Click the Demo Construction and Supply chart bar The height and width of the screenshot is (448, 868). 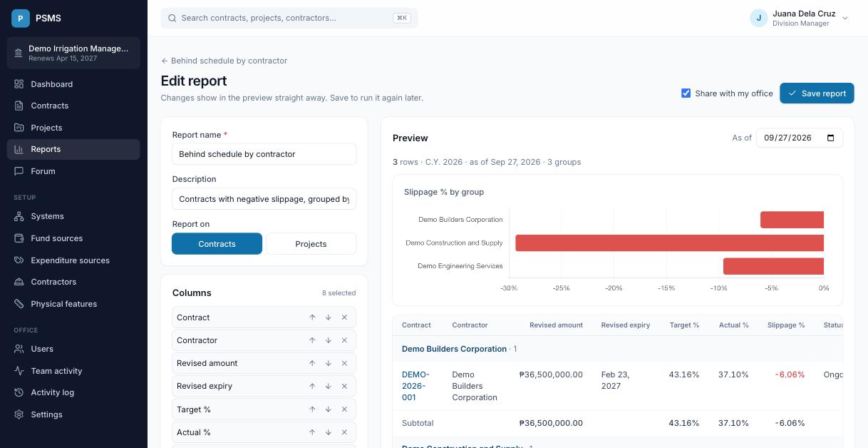click(670, 243)
